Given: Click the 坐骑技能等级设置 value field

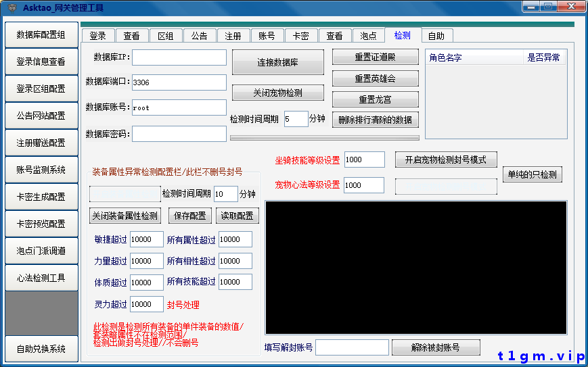Looking at the screenshot, I should click(x=365, y=160).
